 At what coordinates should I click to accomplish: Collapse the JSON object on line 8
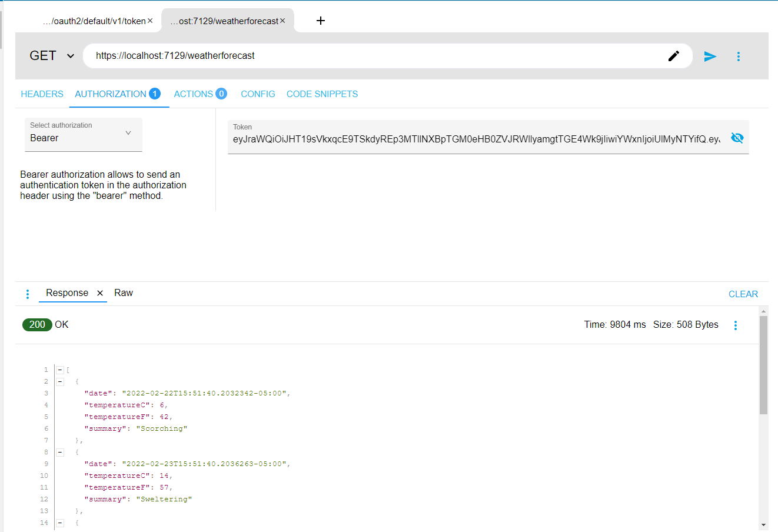60,453
